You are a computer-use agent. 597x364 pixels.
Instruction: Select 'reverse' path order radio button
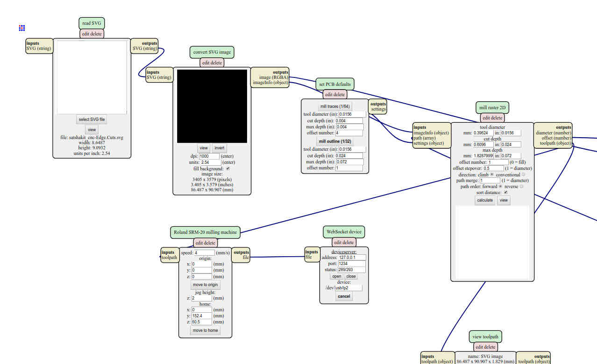[521, 186]
